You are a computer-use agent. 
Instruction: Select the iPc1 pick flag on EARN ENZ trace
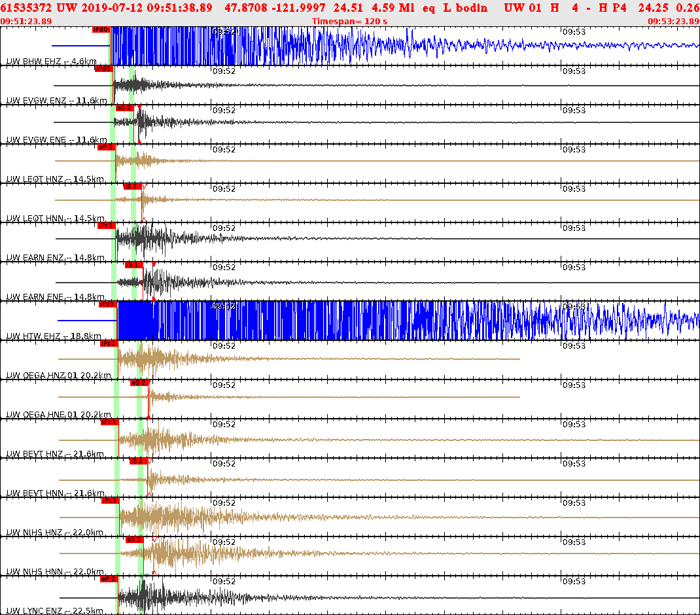106,226
